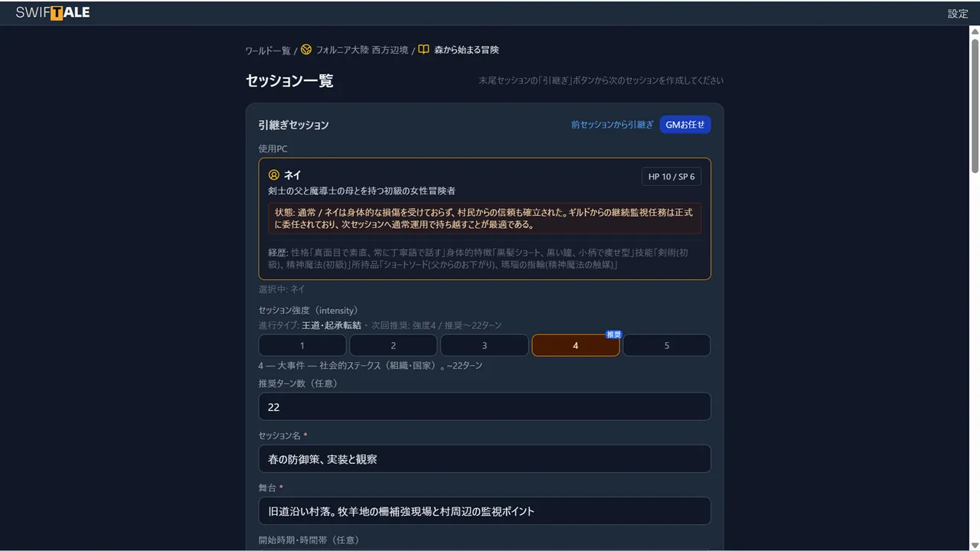Click the globe icon before フォルニア大陸
Image resolution: width=980 pixels, height=551 pixels.
pyautogui.click(x=306, y=50)
